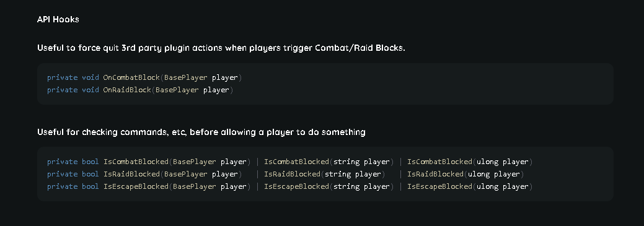Click 'private void' before OnCombatBlock
The height and width of the screenshot is (226, 644).
click(73, 77)
